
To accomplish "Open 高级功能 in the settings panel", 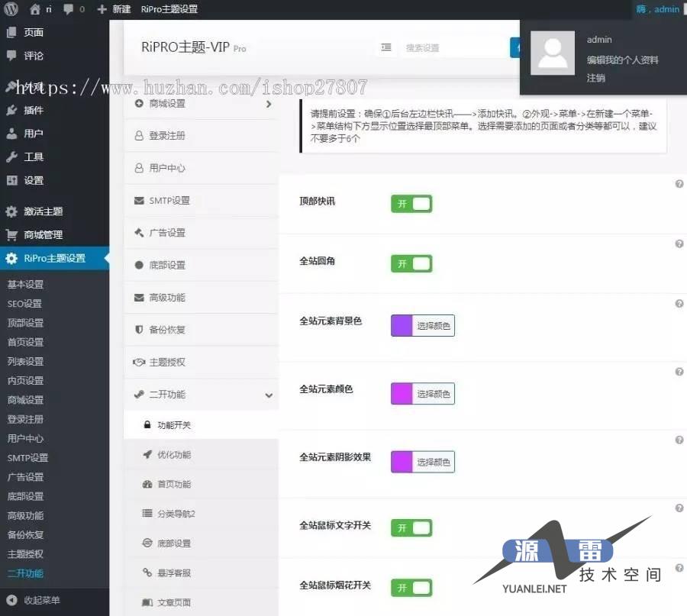I will coord(201,298).
